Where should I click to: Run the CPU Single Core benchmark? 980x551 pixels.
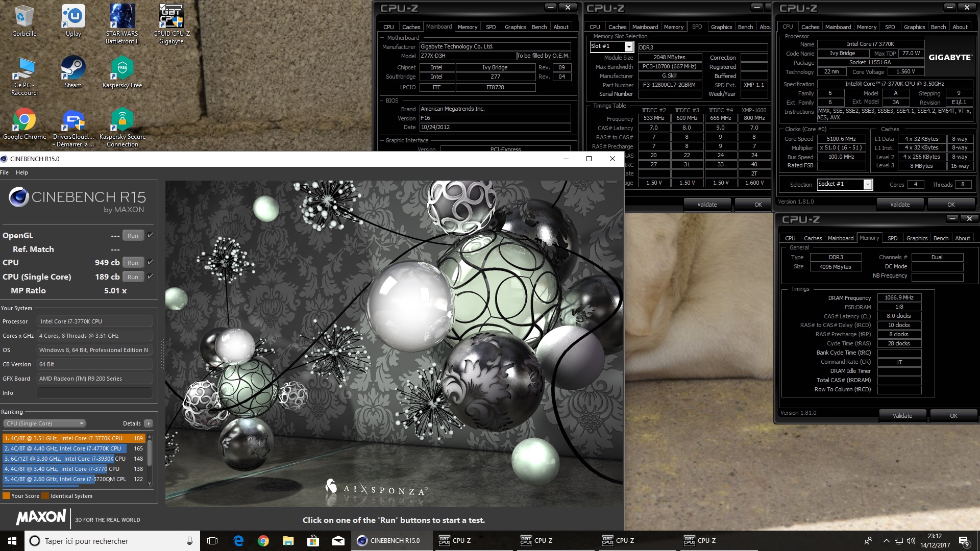[x=133, y=277]
